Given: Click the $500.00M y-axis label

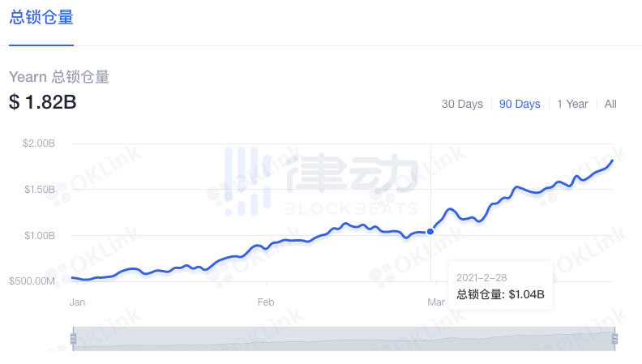Looking at the screenshot, I should (32, 281).
